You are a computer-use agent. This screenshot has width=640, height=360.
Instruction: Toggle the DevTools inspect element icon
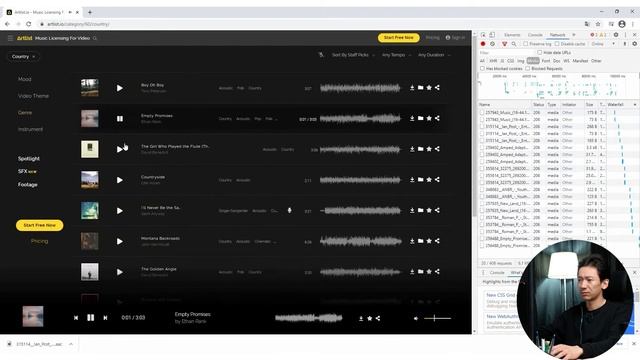coord(483,35)
